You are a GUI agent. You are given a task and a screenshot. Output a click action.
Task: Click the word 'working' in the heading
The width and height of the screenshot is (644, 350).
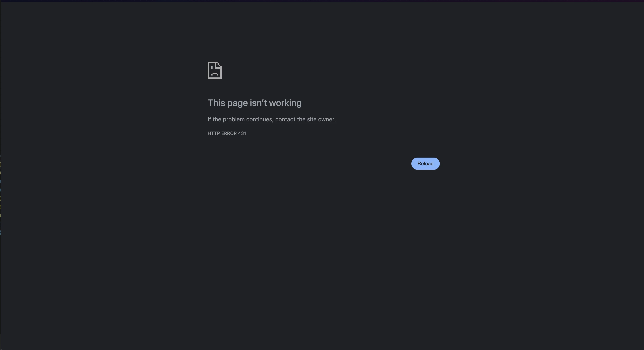point(285,103)
